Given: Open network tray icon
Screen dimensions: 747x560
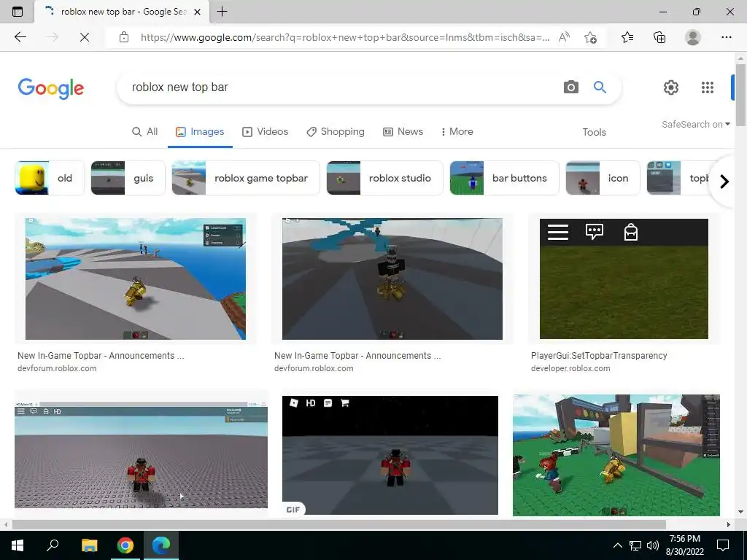Looking at the screenshot, I should pyautogui.click(x=635, y=545).
